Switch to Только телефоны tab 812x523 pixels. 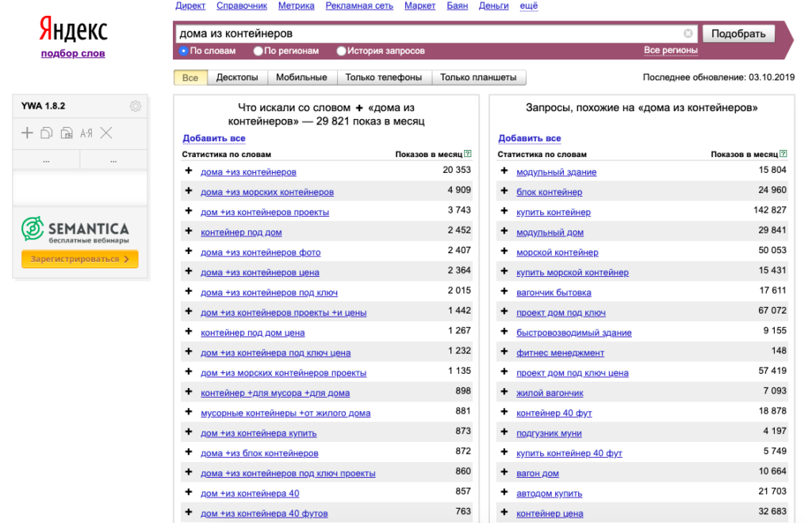384,77
